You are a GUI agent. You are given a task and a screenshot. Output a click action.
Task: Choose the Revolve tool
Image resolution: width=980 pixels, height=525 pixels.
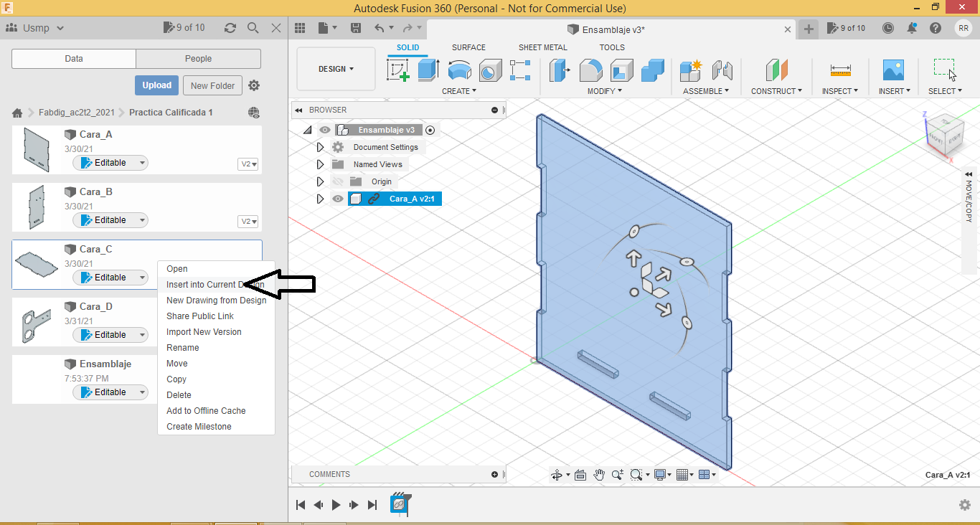click(459, 70)
